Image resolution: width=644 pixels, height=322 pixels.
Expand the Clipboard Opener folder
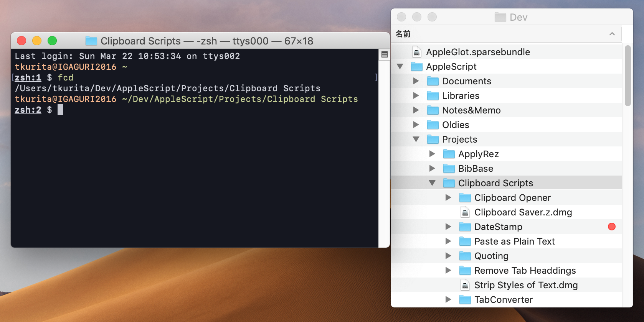(x=448, y=197)
